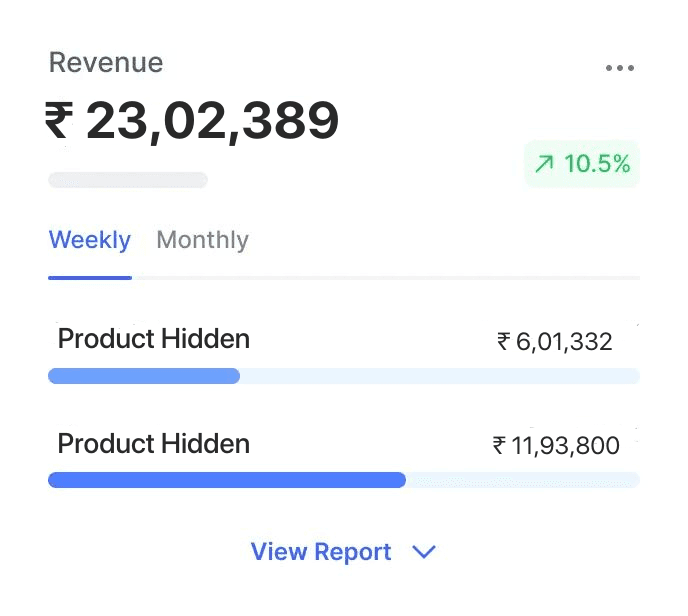
Task: Switch to the Monthly tab
Action: pyautogui.click(x=202, y=241)
